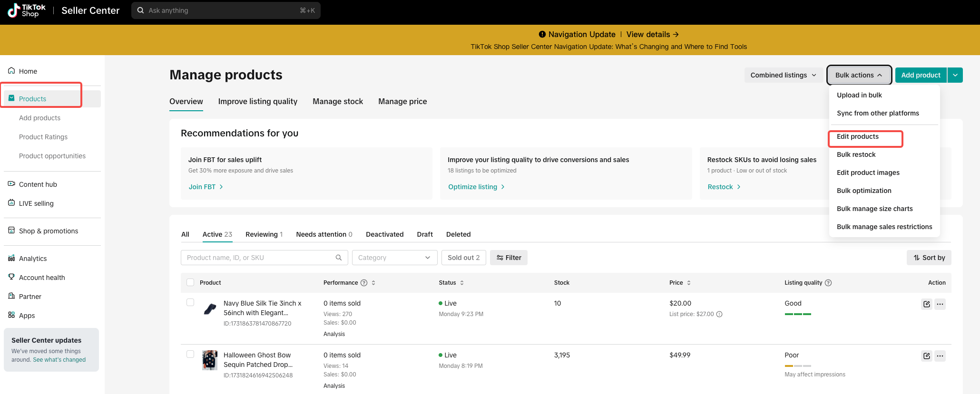This screenshot has width=980, height=394.
Task: Open more actions for Navy Blue Silk Tie
Action: tap(940, 304)
